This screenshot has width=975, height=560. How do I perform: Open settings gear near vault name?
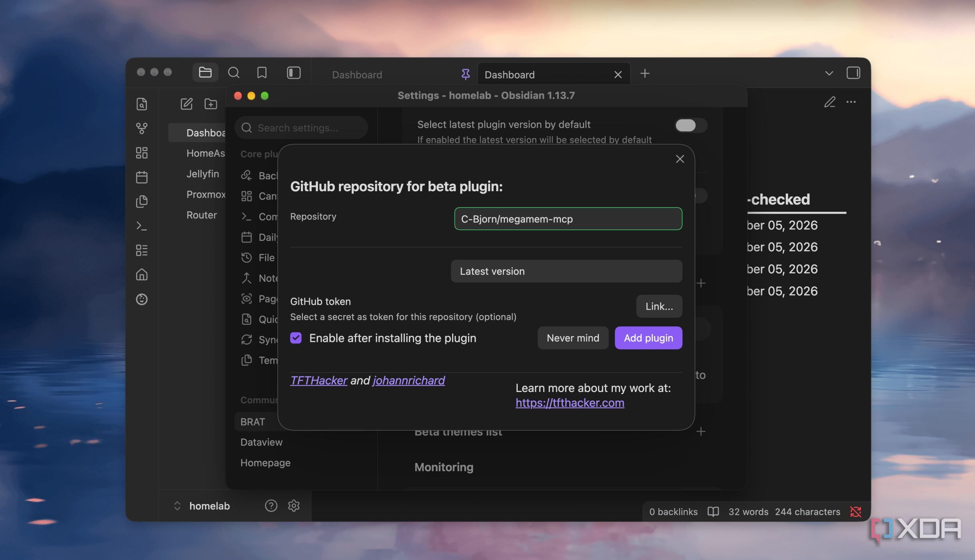click(x=294, y=506)
